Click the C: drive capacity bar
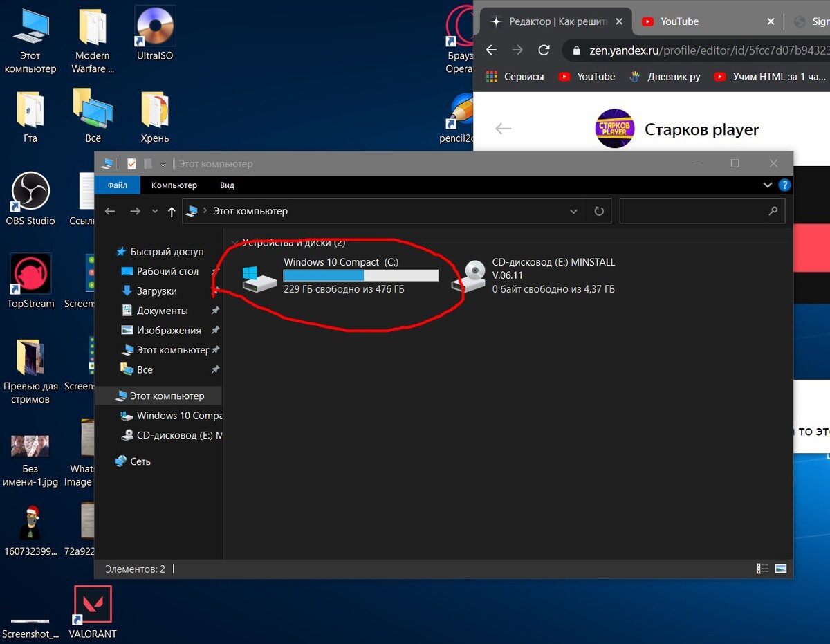830x644 pixels. pos(360,275)
